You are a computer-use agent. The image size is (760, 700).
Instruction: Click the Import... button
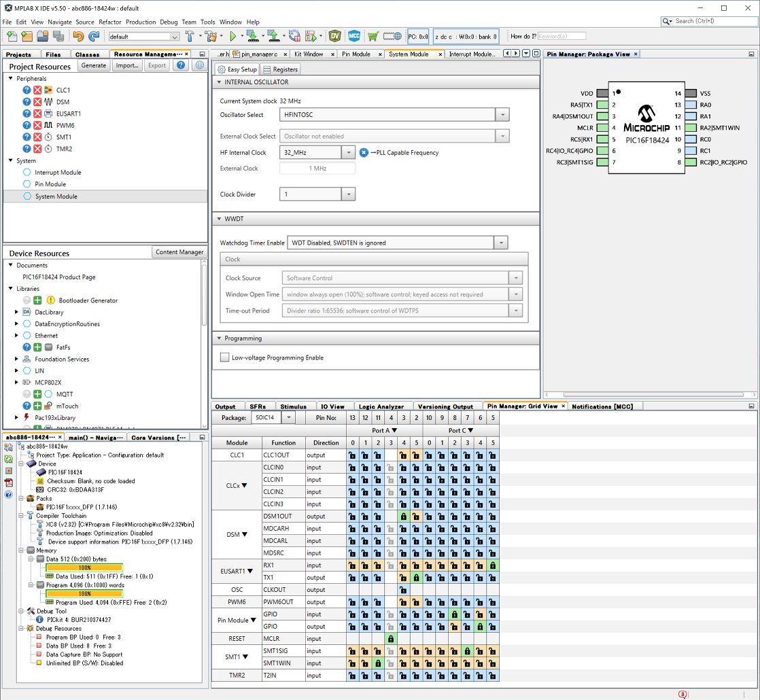[127, 65]
